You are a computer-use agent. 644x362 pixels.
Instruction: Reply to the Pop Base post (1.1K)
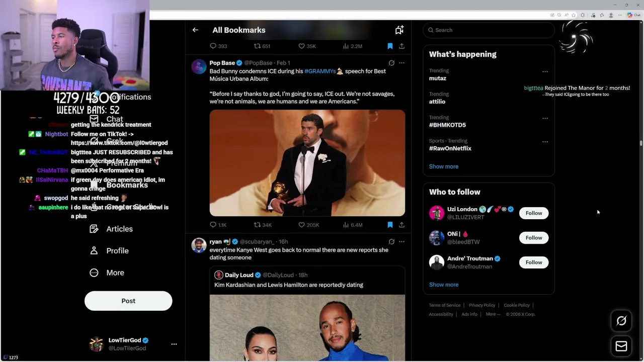click(218, 225)
